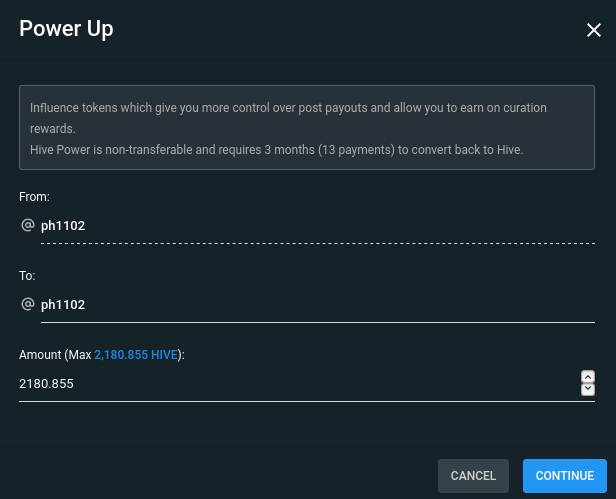Focus the Amount field showing 2180.855
The image size is (616, 499).
299,383
